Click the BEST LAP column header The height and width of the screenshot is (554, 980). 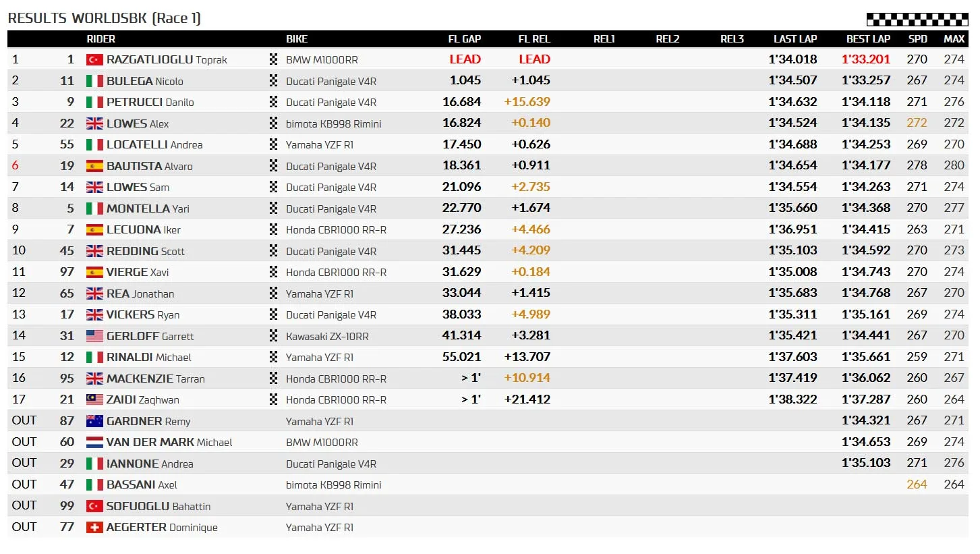pos(868,39)
